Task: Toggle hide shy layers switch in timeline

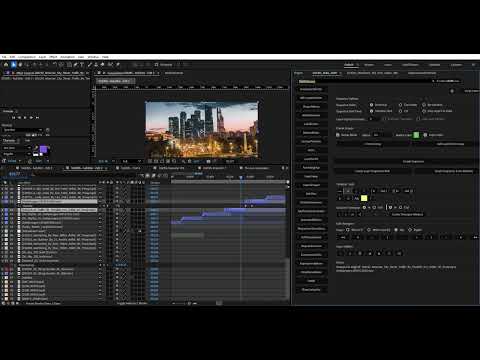Action: [148, 176]
